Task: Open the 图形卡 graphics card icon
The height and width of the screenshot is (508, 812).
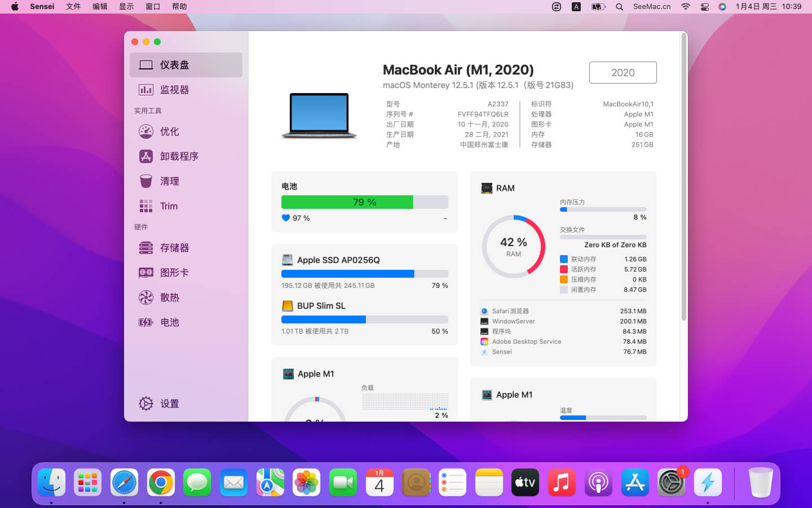Action: (x=146, y=273)
